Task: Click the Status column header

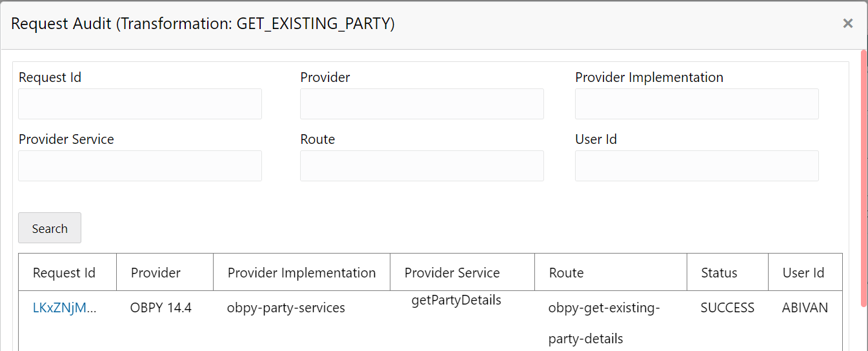Action: click(x=719, y=273)
